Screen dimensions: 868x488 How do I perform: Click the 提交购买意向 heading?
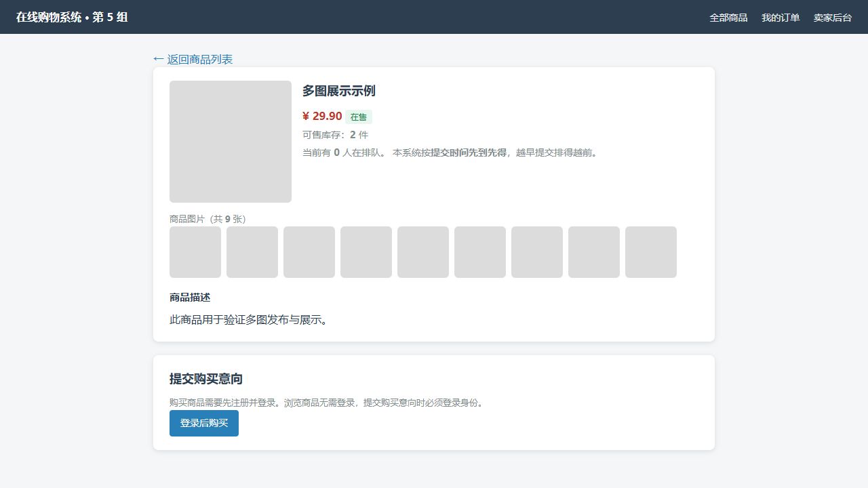pos(206,379)
